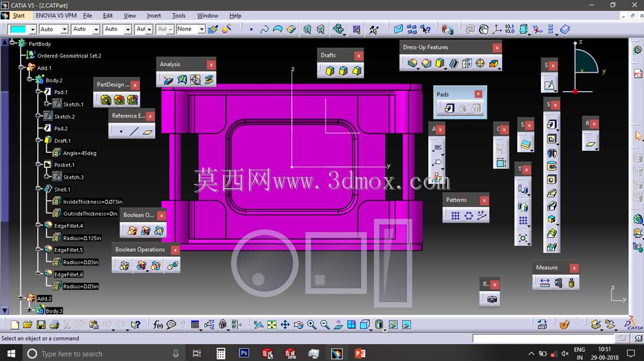Click the Pad icon in Pads toolbar
This screenshot has height=361, width=644.
pos(450,108)
